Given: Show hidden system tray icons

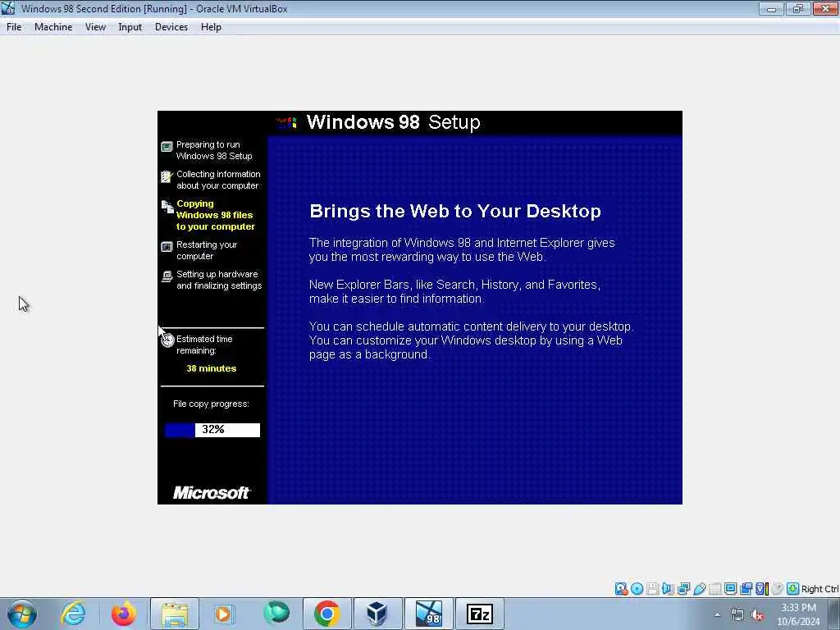Looking at the screenshot, I should coord(717,615).
